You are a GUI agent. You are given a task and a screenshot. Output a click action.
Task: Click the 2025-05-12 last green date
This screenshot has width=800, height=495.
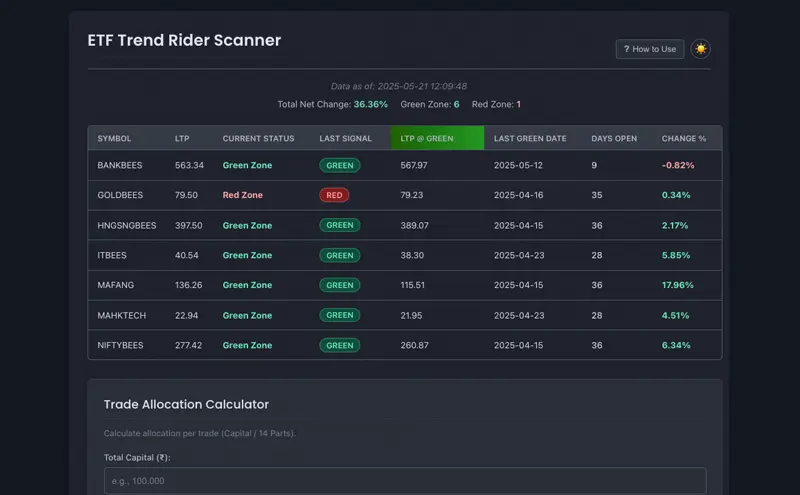(x=518, y=165)
